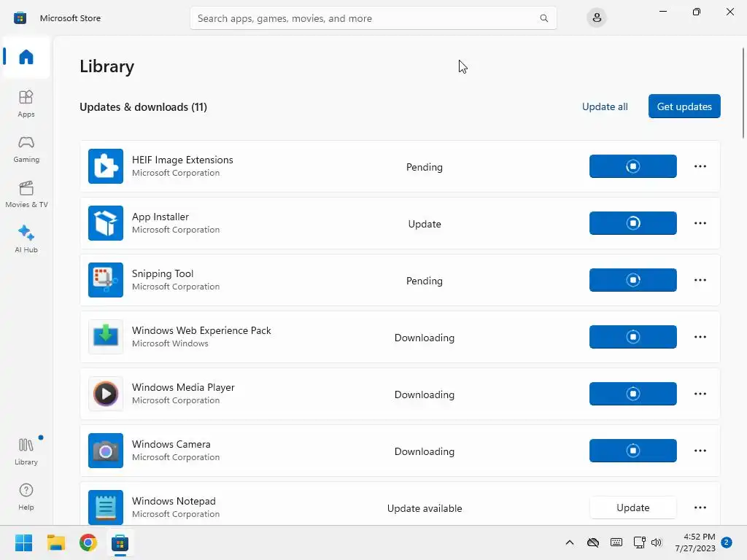Open the AI Hub section

[26, 239]
